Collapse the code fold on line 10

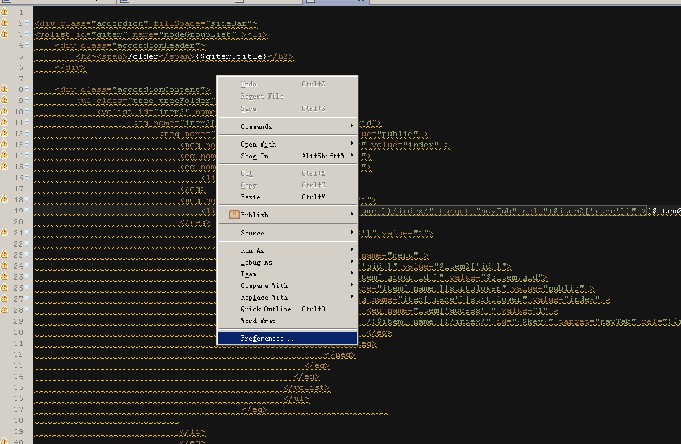tap(27, 111)
